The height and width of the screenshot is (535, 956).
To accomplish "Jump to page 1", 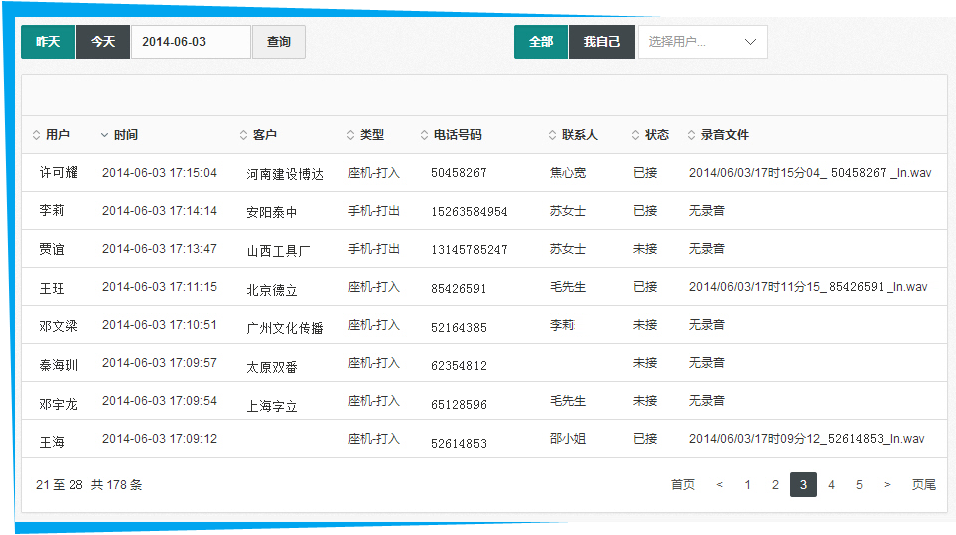I will click(747, 485).
